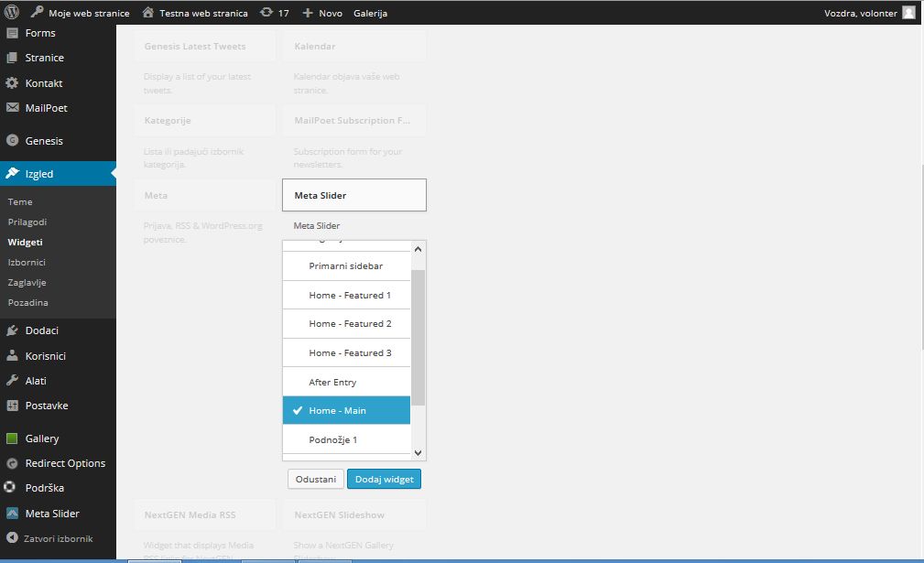924x563 pixels.
Task: Click the Izgled paintbrush icon
Action: tap(12, 173)
